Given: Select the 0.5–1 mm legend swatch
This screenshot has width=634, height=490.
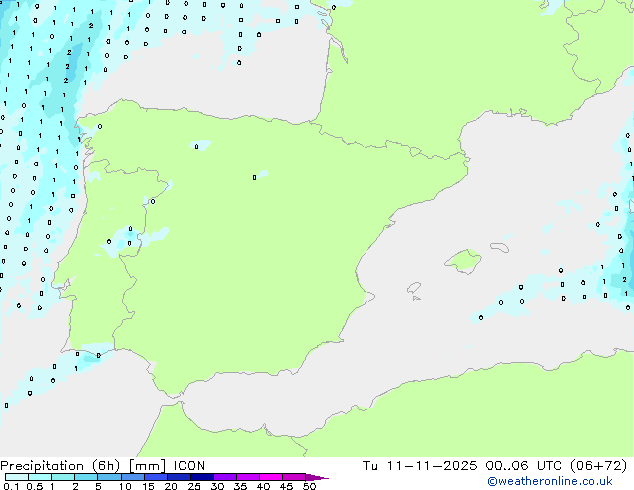Looking at the screenshot, I should [x=40, y=477].
